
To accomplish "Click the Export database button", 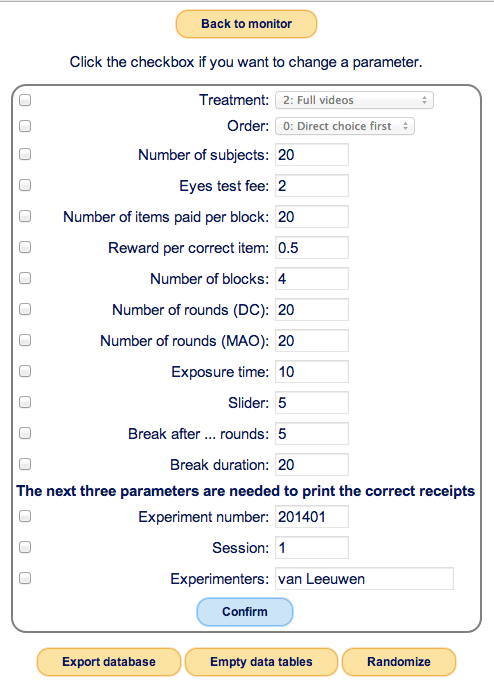I will click(x=109, y=662).
